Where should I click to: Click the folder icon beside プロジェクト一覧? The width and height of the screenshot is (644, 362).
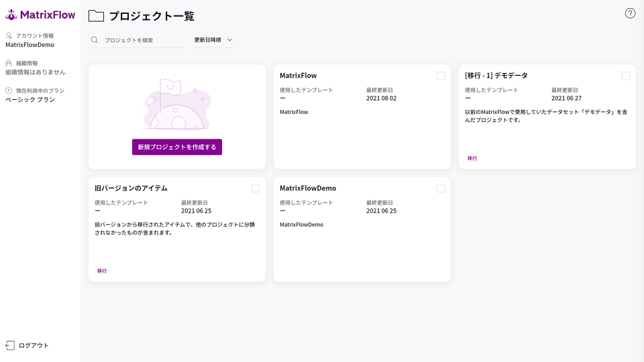pos(96,16)
